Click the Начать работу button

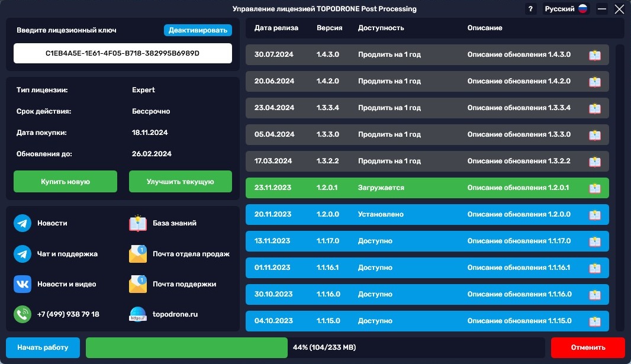pyautogui.click(x=43, y=347)
